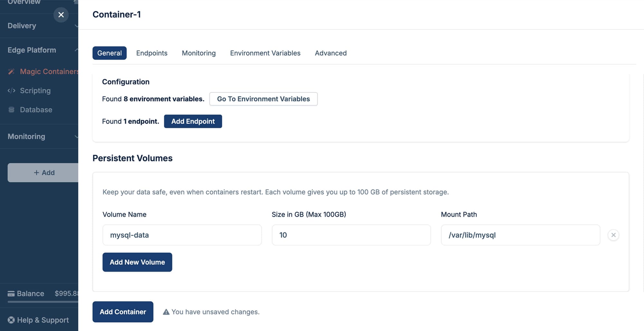Click the Scripting code icon

pyautogui.click(x=11, y=91)
